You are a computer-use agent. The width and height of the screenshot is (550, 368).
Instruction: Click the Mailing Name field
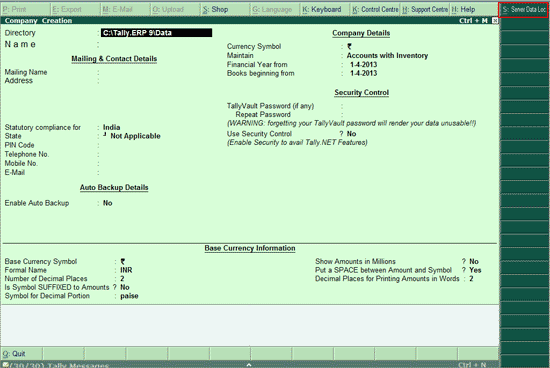[156, 72]
